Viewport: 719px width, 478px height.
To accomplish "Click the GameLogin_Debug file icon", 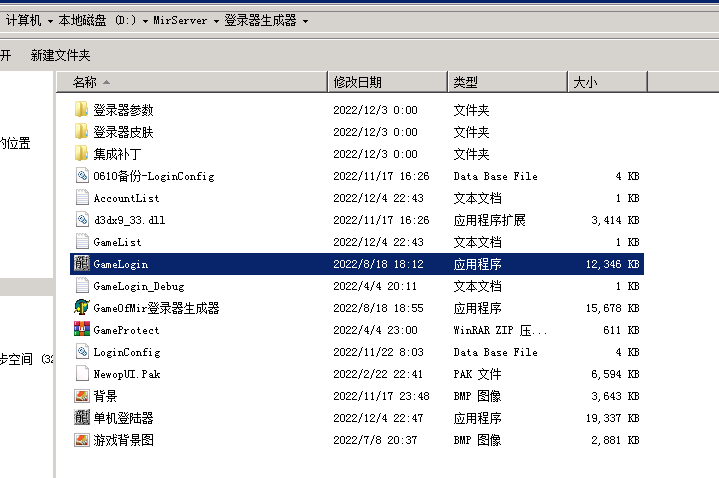I will point(82,286).
